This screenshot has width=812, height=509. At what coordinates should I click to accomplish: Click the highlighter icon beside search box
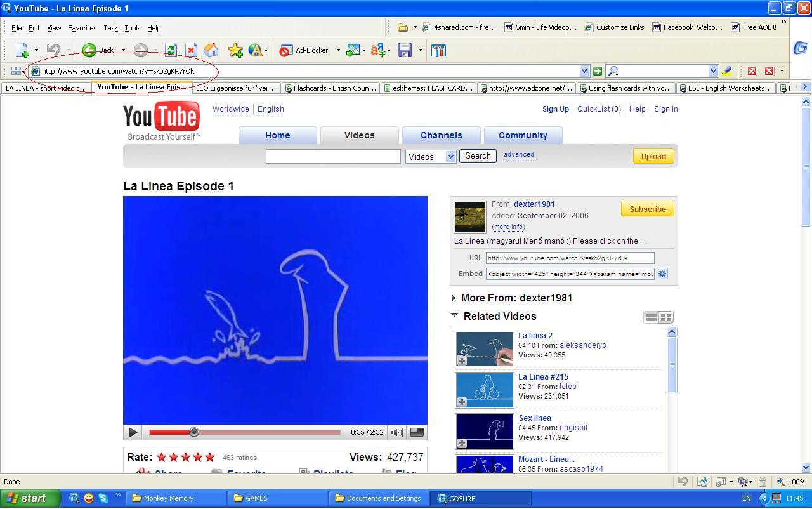click(x=727, y=71)
